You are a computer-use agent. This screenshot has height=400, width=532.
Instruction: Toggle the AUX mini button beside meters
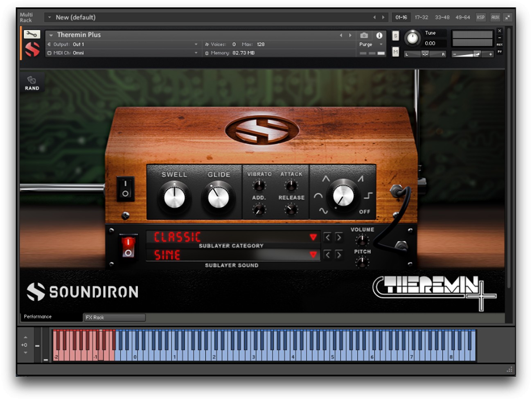pyautogui.click(x=500, y=45)
